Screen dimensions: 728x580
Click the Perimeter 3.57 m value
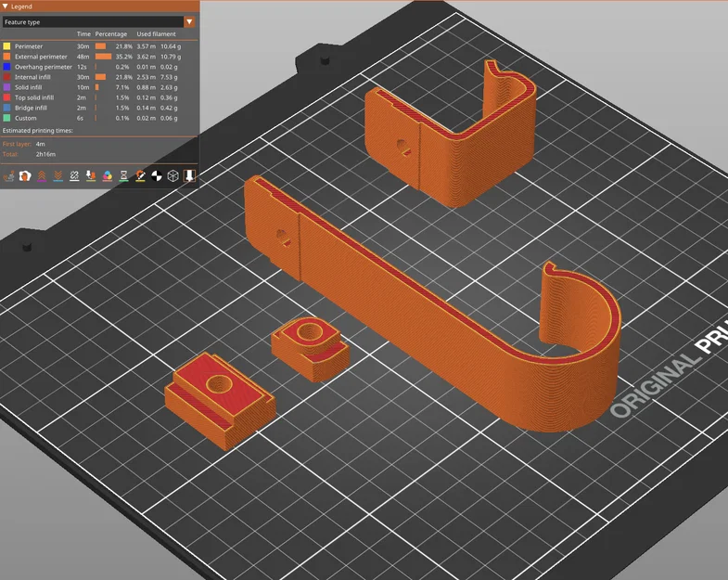point(147,46)
